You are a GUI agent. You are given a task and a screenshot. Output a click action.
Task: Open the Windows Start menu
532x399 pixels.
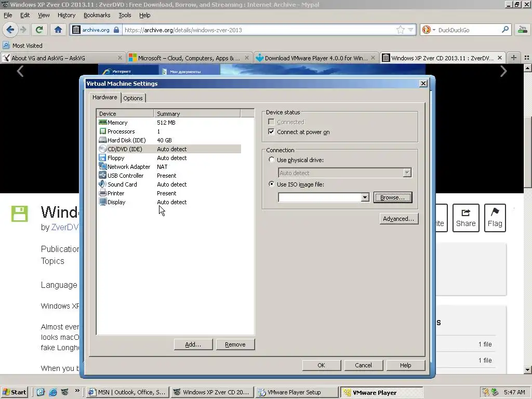coord(14,392)
